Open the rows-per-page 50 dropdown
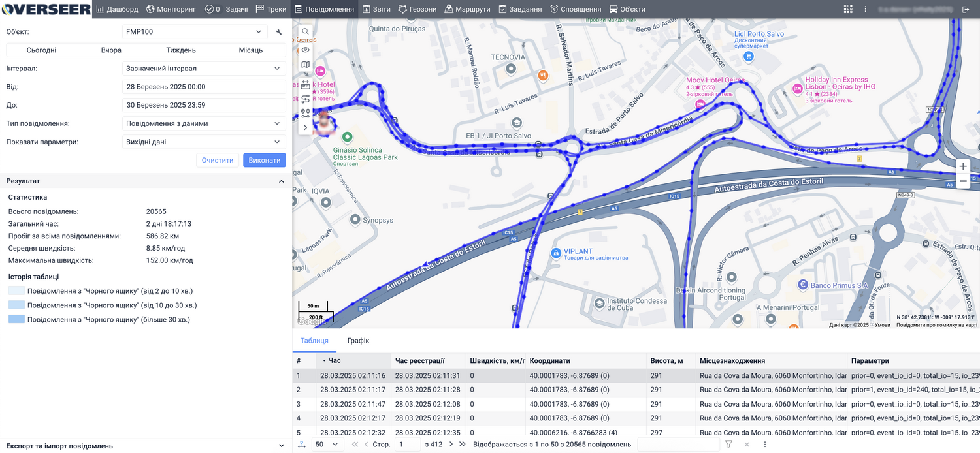 pyautogui.click(x=327, y=444)
